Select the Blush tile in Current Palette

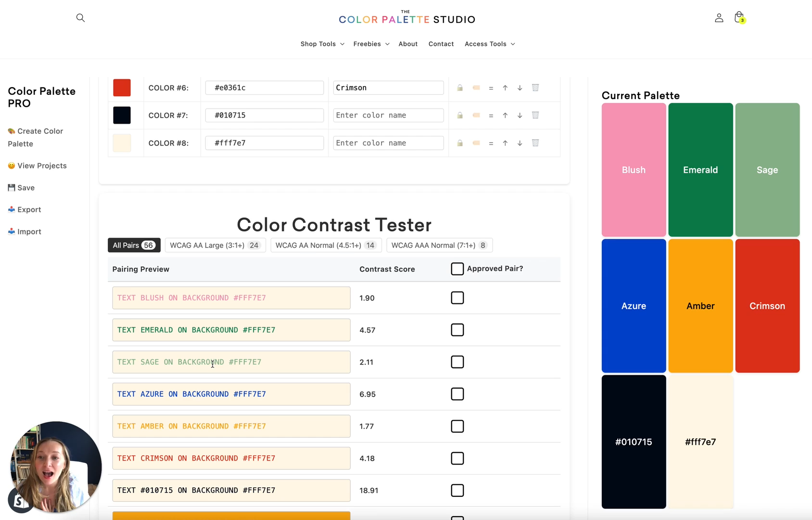tap(634, 169)
